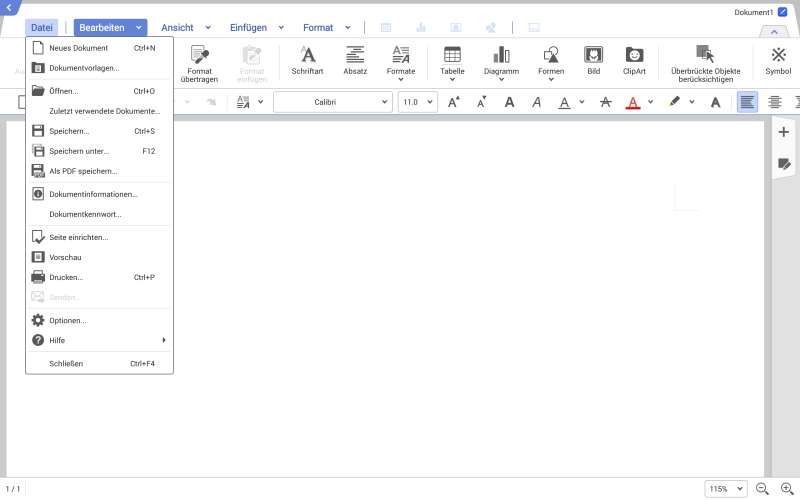The width and height of the screenshot is (800, 500).
Task: Click the red font color swatch
Action: point(632,102)
